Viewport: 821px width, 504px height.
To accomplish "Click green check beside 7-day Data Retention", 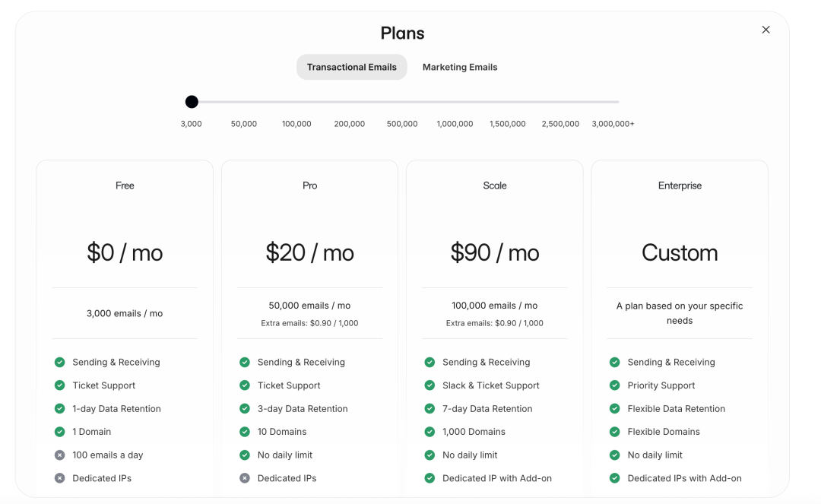I will coord(430,408).
